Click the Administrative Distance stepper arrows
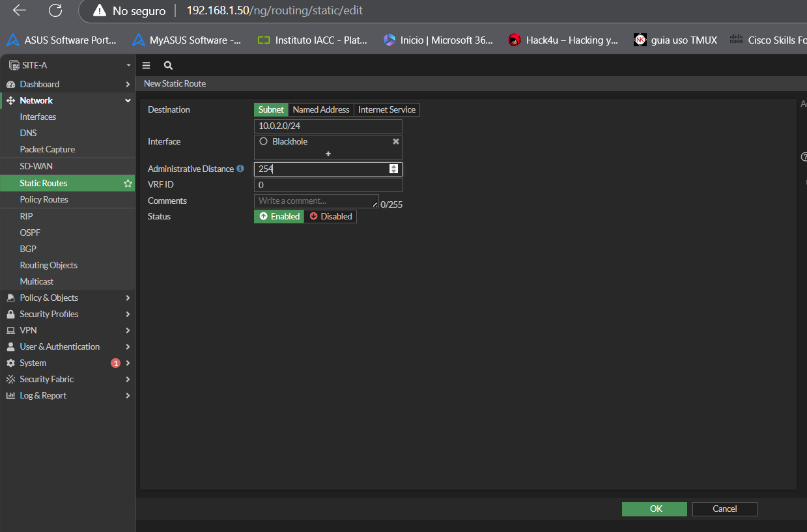The image size is (807, 532). pyautogui.click(x=393, y=169)
